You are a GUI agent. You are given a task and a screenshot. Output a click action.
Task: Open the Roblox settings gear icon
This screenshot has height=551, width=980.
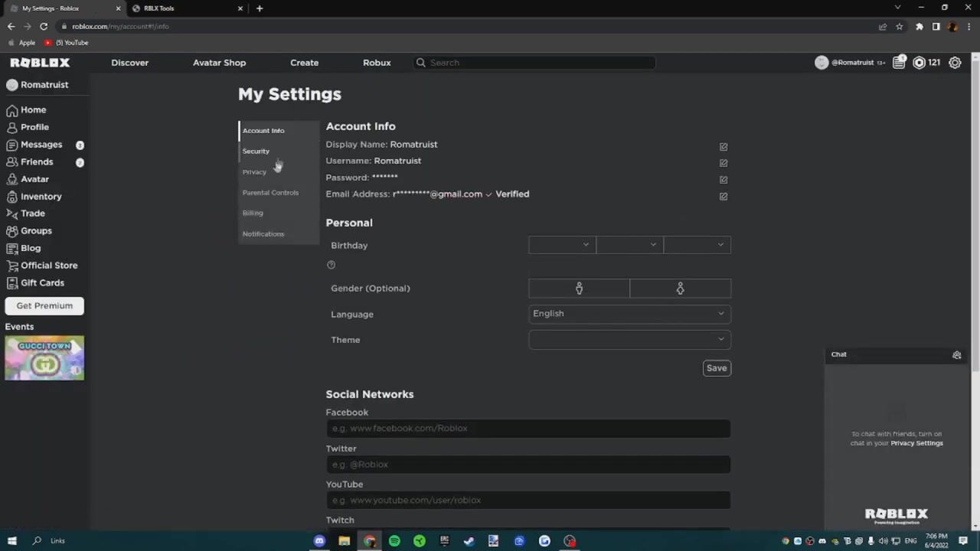coord(955,63)
